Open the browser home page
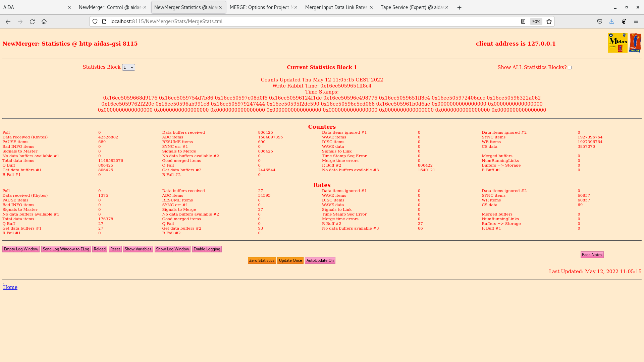 click(x=44, y=21)
